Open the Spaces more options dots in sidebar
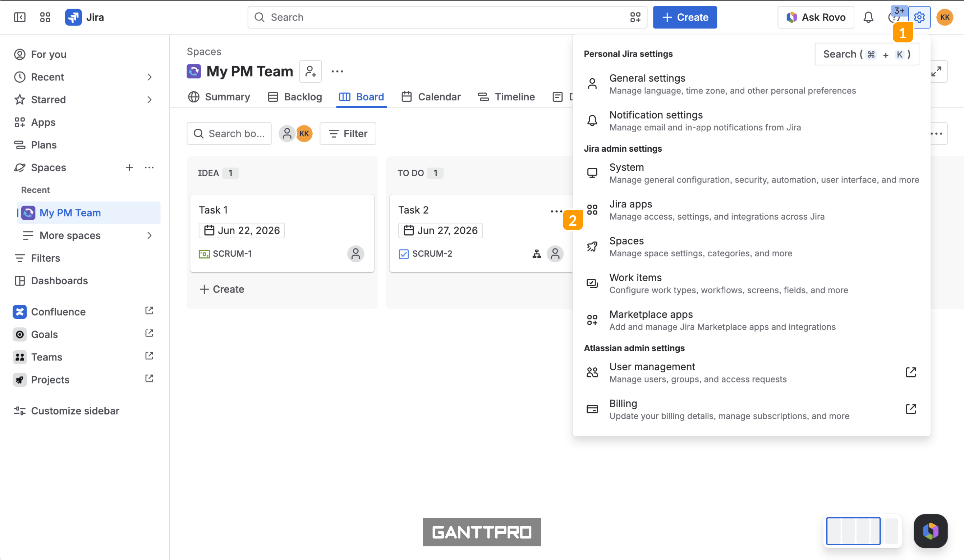Image resolution: width=964 pixels, height=560 pixels. pos(149,167)
